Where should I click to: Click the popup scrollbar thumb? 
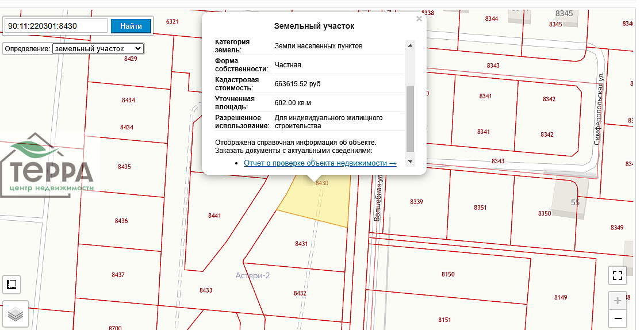pos(410,118)
